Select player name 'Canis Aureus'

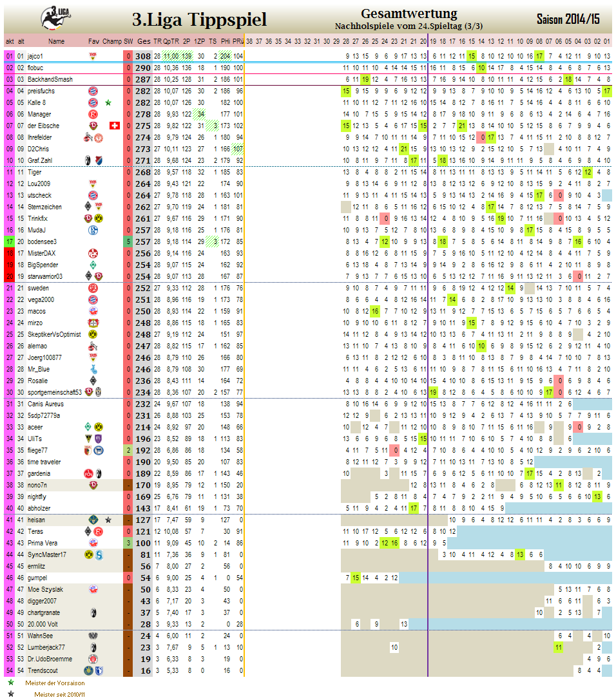[x=44, y=404]
